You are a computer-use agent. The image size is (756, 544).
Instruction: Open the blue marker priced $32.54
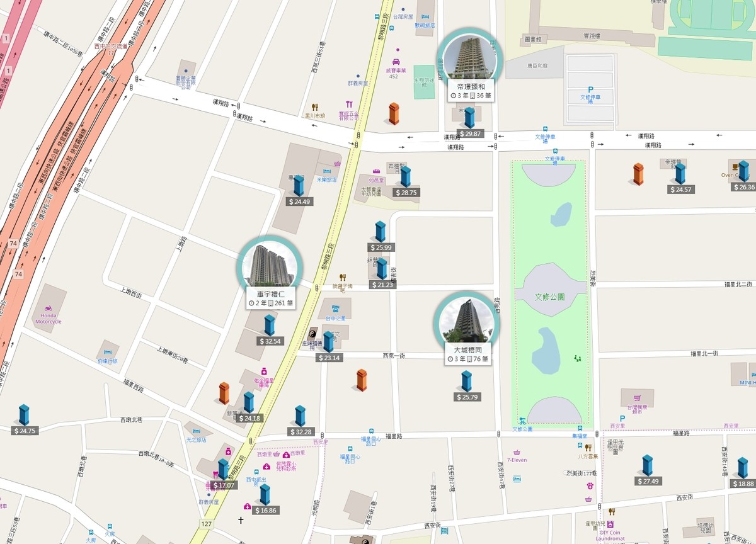(x=270, y=325)
